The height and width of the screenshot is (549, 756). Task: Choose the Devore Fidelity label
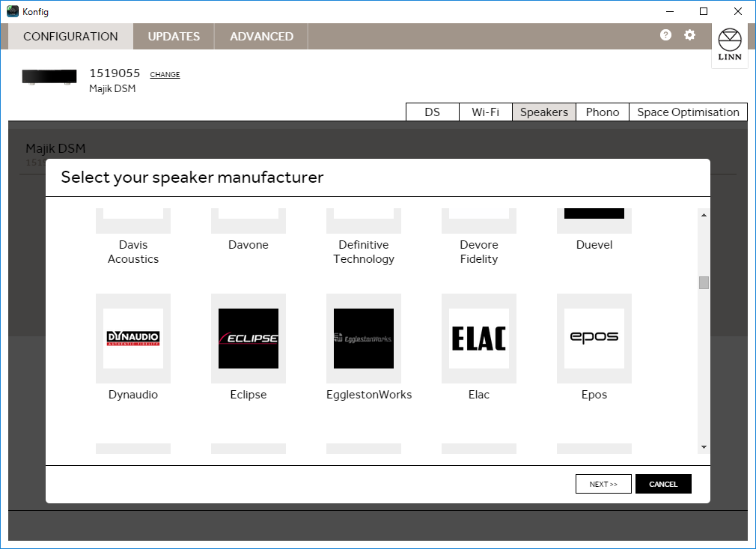tap(479, 252)
